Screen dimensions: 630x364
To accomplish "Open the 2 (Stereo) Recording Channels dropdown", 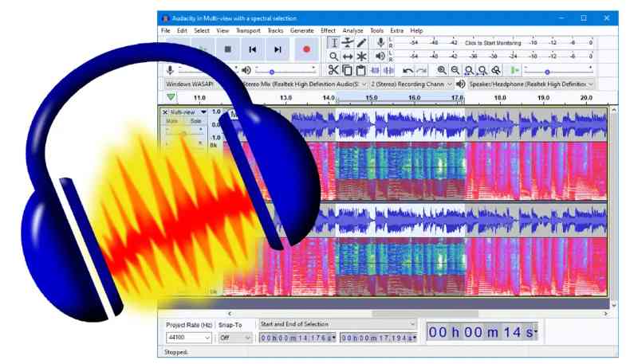I will [x=411, y=84].
